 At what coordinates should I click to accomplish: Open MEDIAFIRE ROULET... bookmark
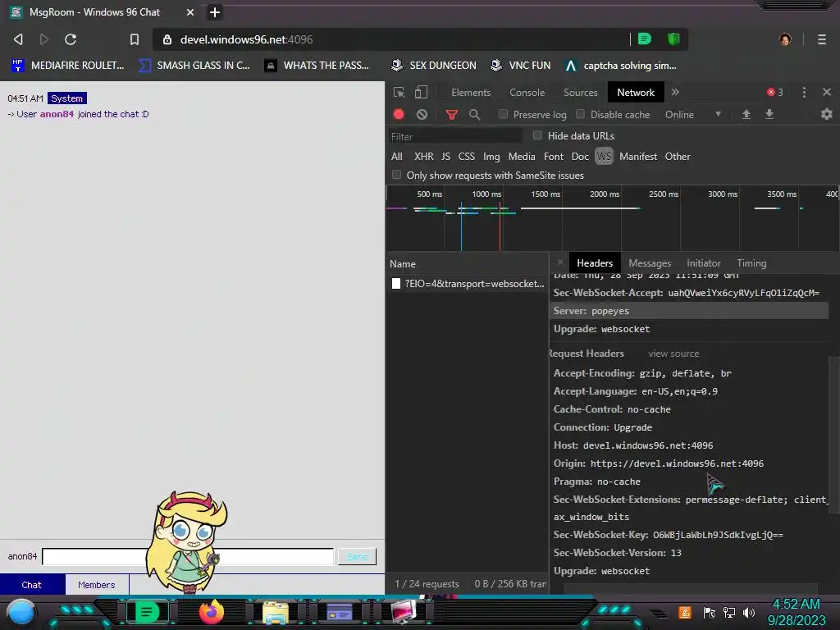(67, 66)
